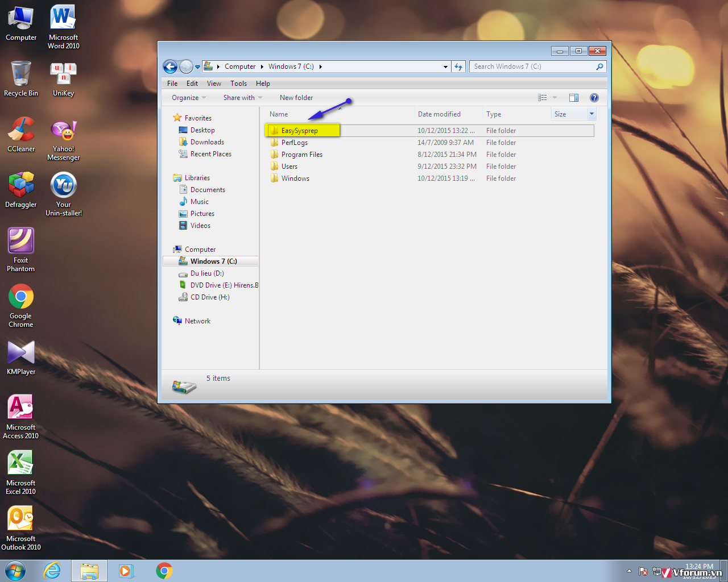The image size is (728, 582).
Task: Click Windows Explorer taskbar button
Action: [x=89, y=571]
